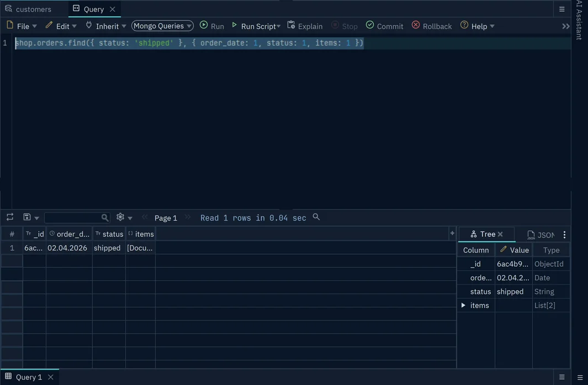Click the Explain button
Screen dimensions: 588x385
[x=305, y=26]
